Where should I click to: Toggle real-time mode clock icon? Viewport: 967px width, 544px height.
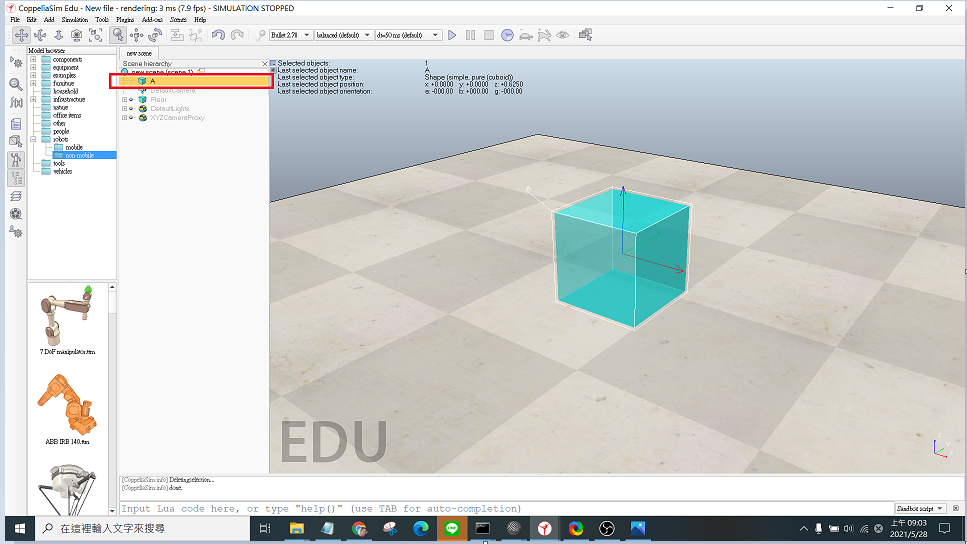[508, 35]
